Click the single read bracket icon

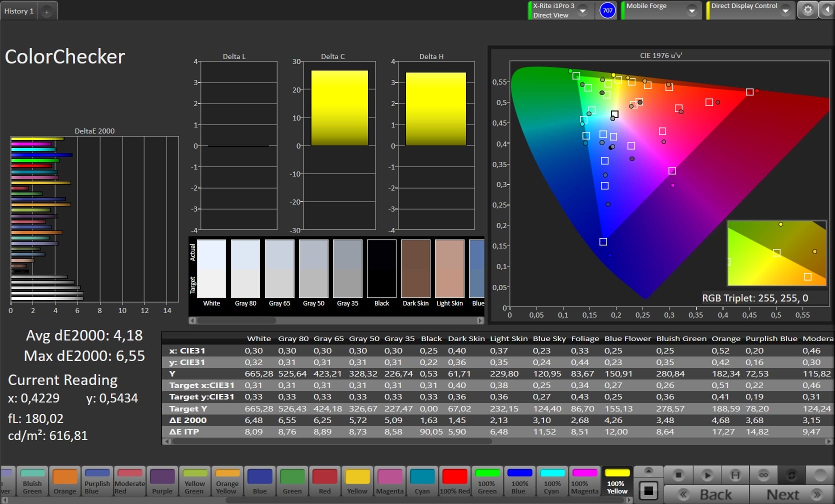(x=735, y=475)
